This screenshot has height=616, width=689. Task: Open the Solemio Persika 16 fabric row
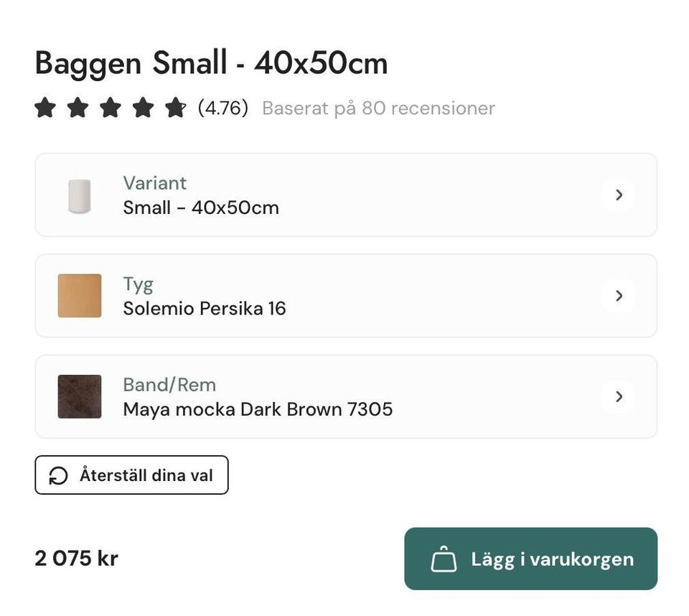(x=205, y=309)
